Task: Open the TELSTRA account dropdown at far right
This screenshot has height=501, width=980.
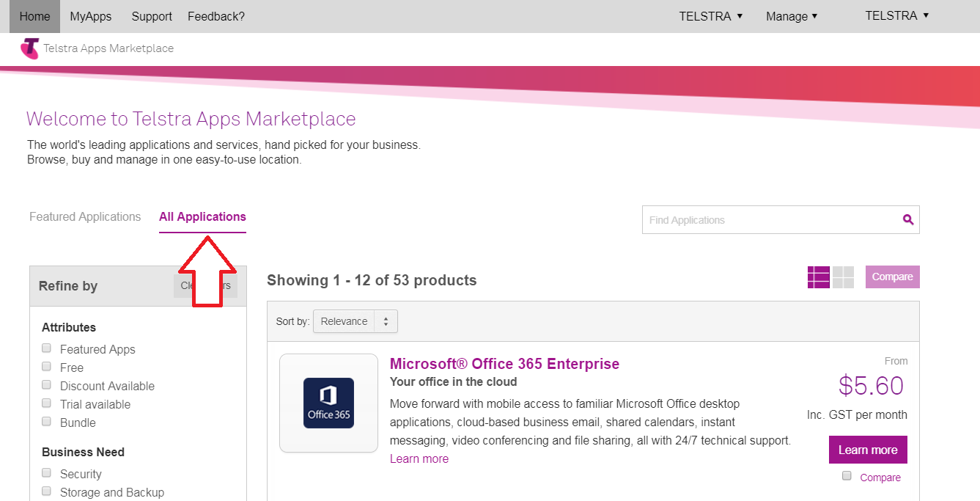Action: pyautogui.click(x=896, y=15)
